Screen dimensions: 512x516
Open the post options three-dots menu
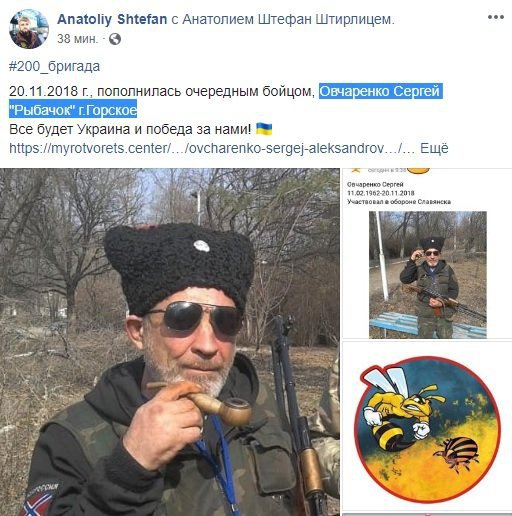point(496,17)
